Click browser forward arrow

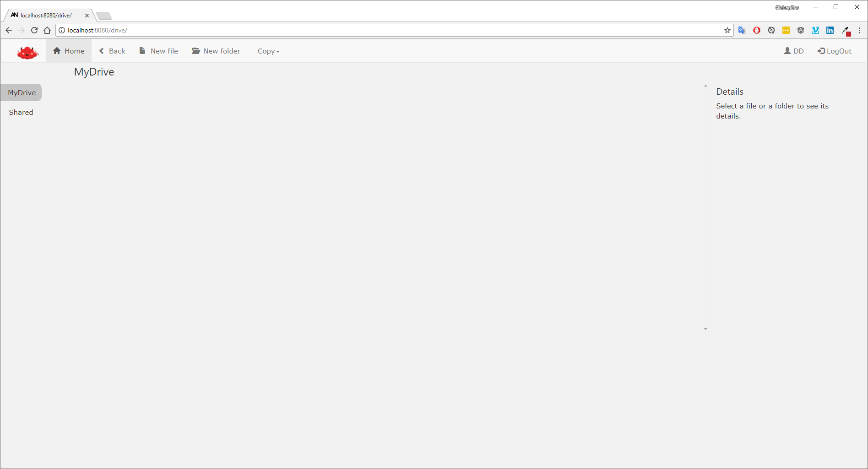tap(22, 30)
